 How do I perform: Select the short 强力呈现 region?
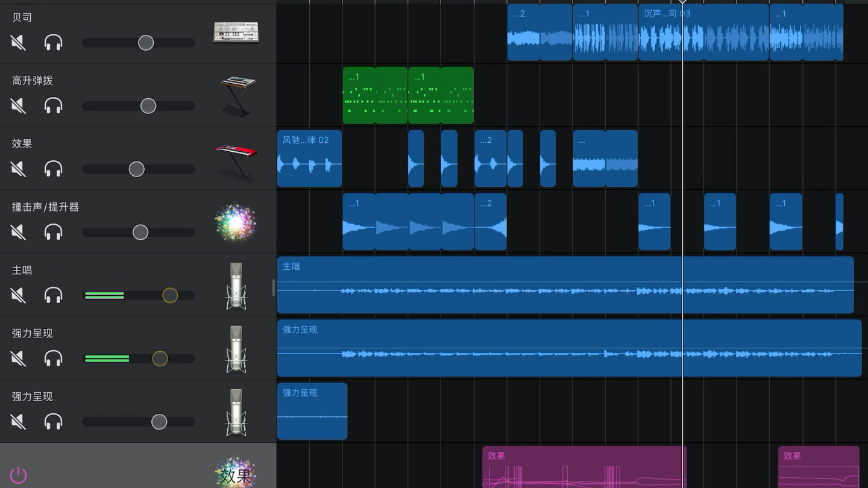(x=312, y=411)
